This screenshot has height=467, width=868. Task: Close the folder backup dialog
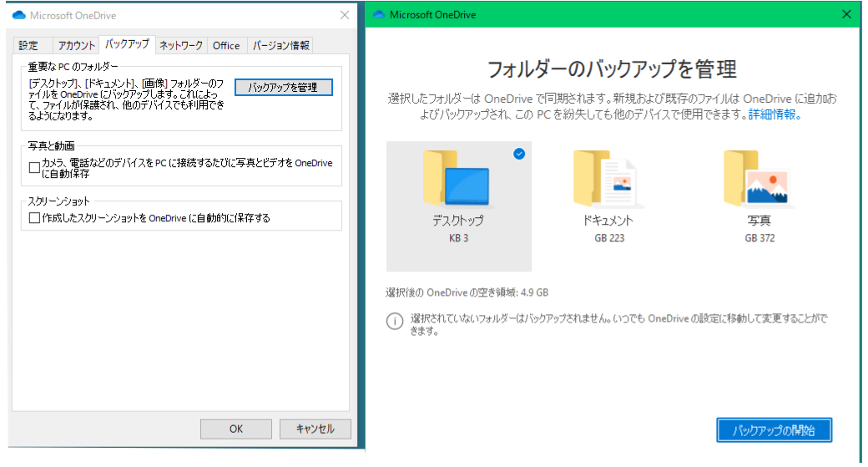[x=846, y=14]
